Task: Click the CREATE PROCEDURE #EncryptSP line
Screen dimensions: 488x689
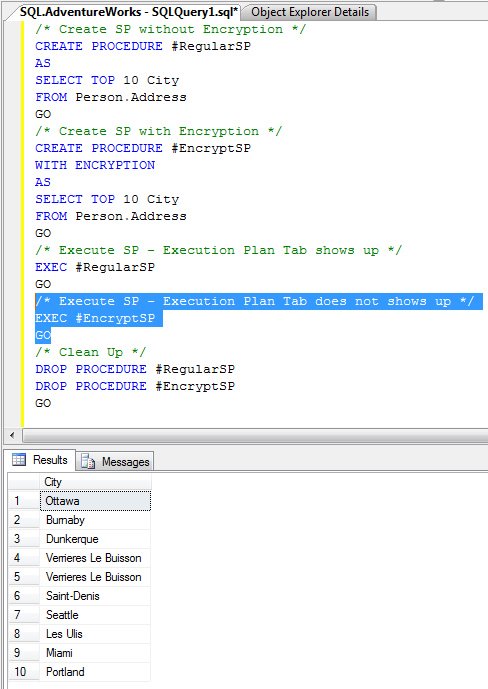Action: pyautogui.click(x=143, y=148)
